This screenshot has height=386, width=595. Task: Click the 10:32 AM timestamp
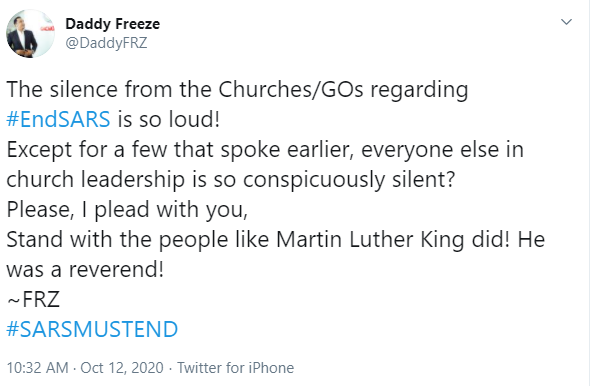(x=38, y=368)
